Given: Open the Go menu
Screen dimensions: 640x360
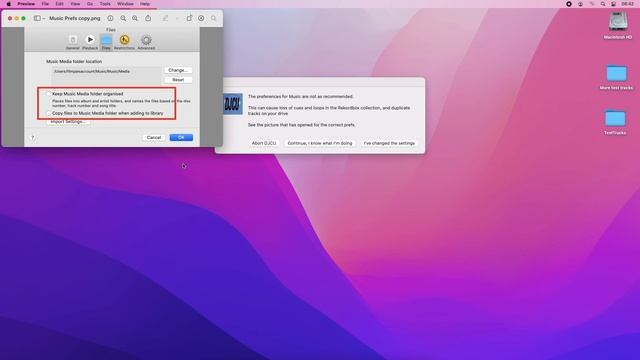Looking at the screenshot, I should point(90,4).
